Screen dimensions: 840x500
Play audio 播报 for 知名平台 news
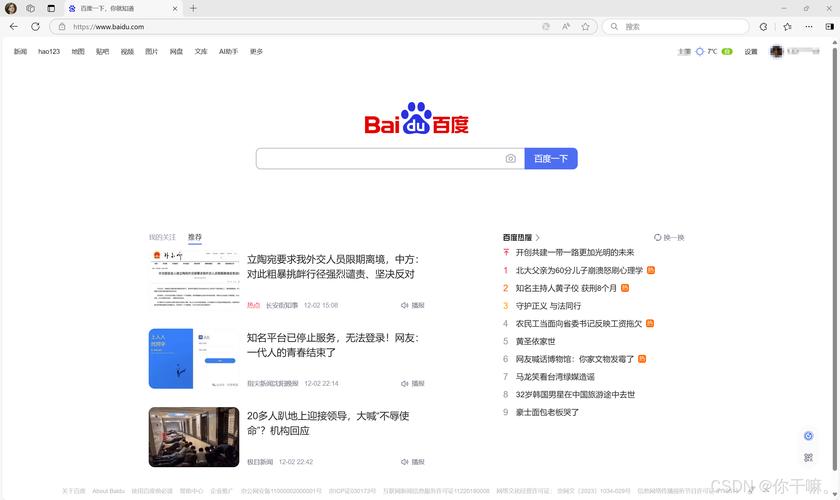(x=412, y=383)
